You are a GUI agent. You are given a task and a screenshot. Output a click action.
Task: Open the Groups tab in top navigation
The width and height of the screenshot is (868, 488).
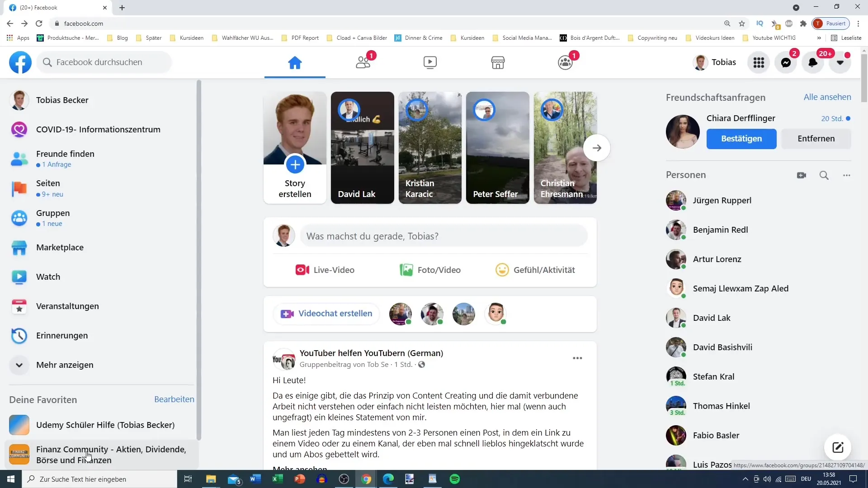pos(565,62)
